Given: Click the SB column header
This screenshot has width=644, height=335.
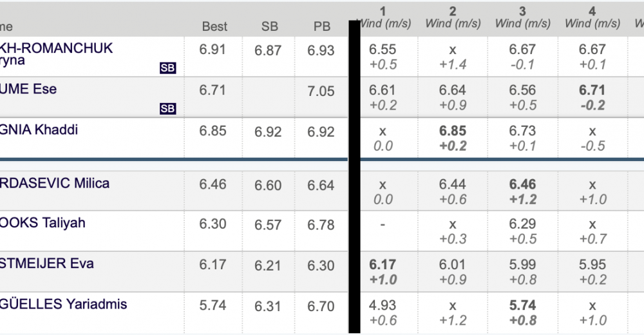Looking at the screenshot, I should (x=269, y=26).
